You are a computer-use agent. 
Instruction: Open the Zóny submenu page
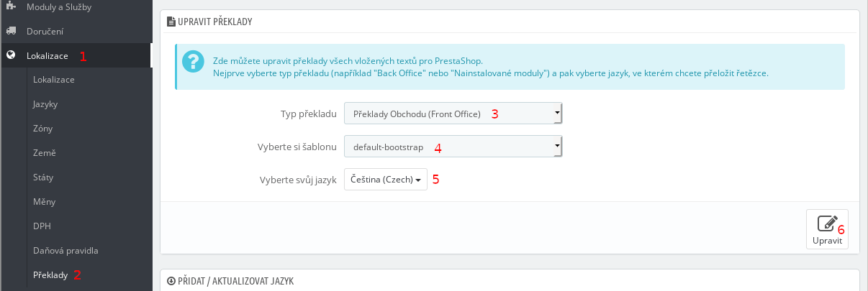click(x=42, y=129)
